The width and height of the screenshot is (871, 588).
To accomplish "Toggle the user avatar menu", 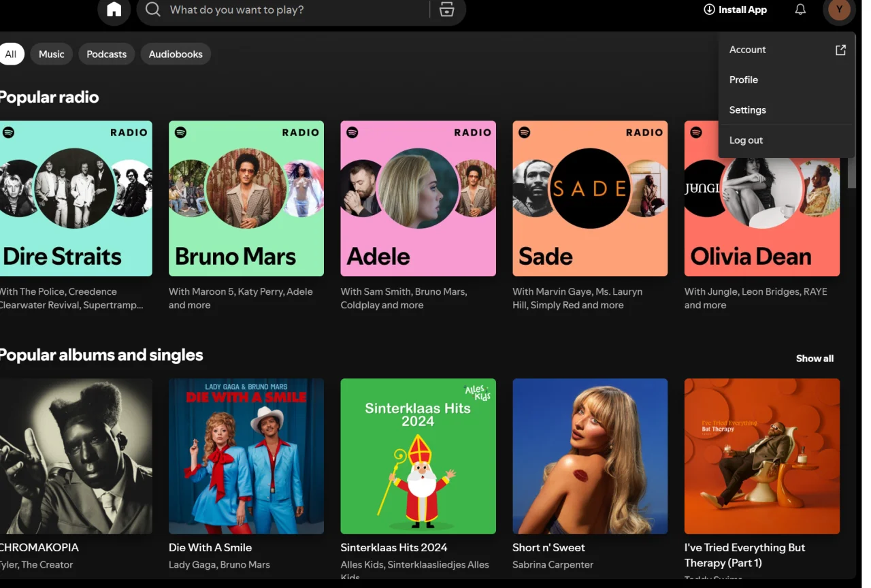I will [x=840, y=10].
